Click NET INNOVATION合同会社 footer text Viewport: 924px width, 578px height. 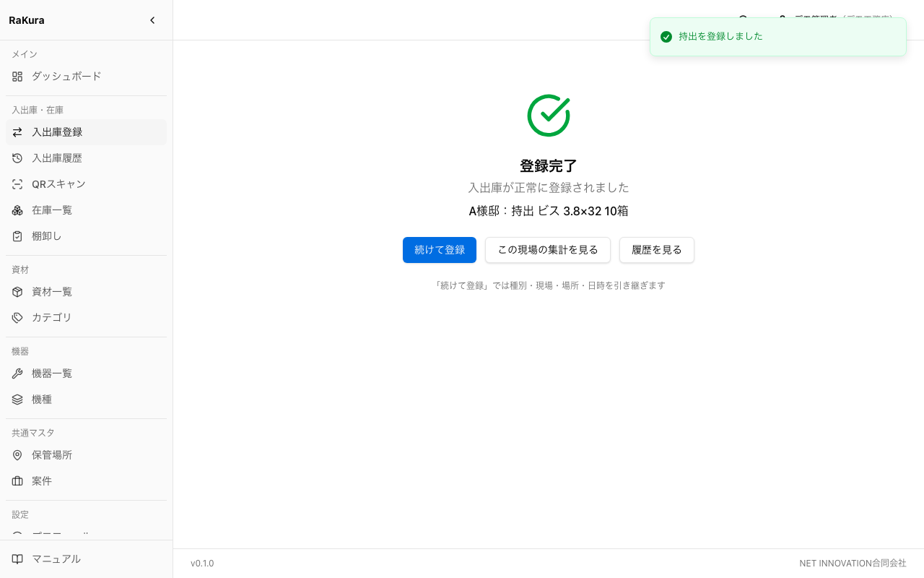click(x=853, y=564)
